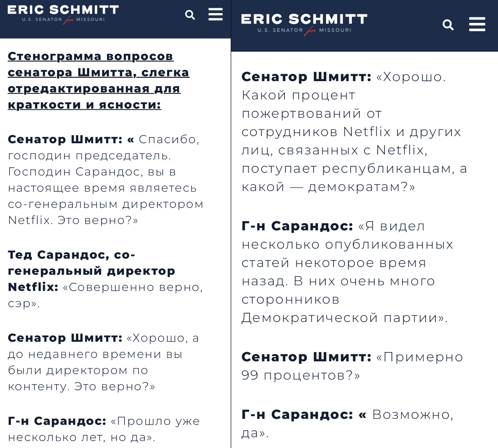Image resolution: width=498 pixels, height=448 pixels.
Task: Click Eric Schmitt logo on right header
Action: (x=304, y=24)
